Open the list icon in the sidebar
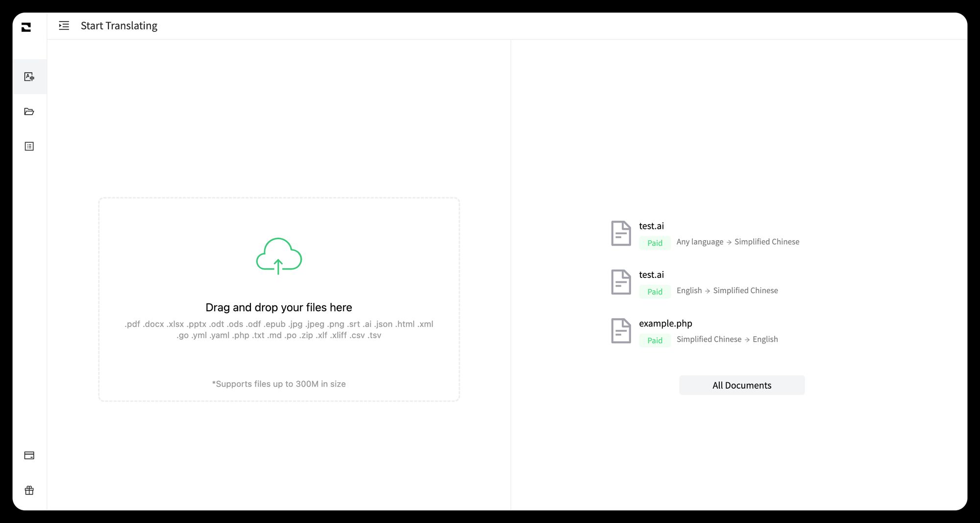Viewport: 980px width, 523px height. [29, 147]
